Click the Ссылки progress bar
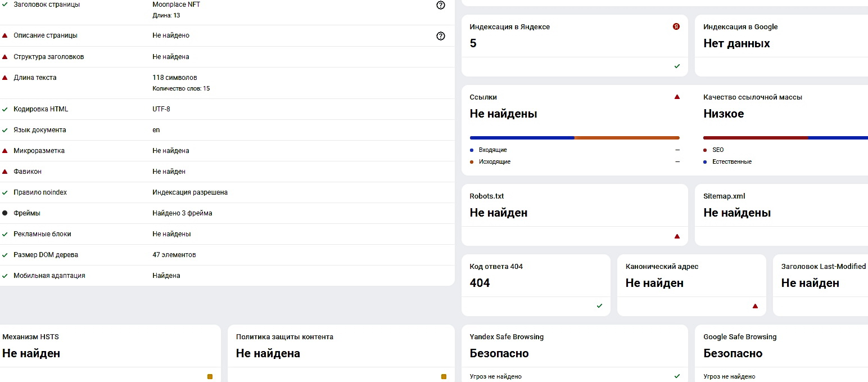868x382 pixels. coord(575,138)
